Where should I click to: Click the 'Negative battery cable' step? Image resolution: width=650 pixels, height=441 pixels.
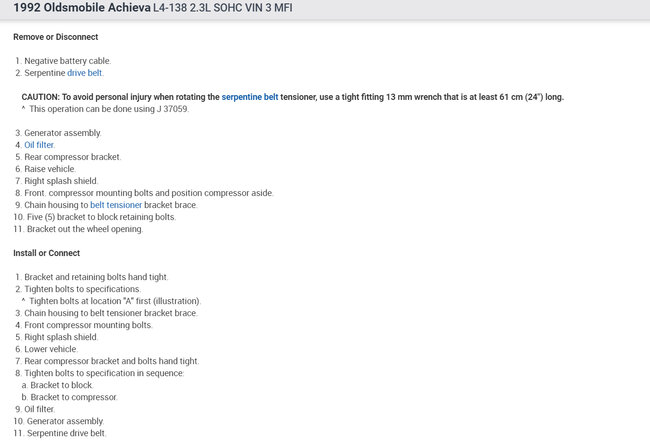(x=67, y=61)
